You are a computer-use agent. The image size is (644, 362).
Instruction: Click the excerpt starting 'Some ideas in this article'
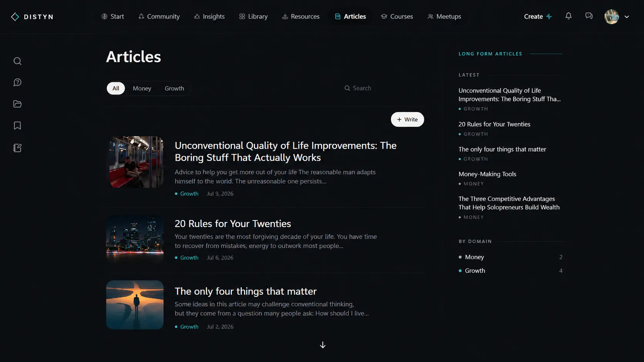pyautogui.click(x=272, y=309)
